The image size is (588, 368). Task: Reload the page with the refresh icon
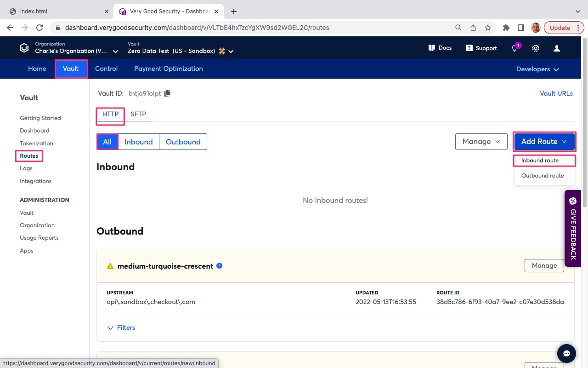click(x=40, y=28)
